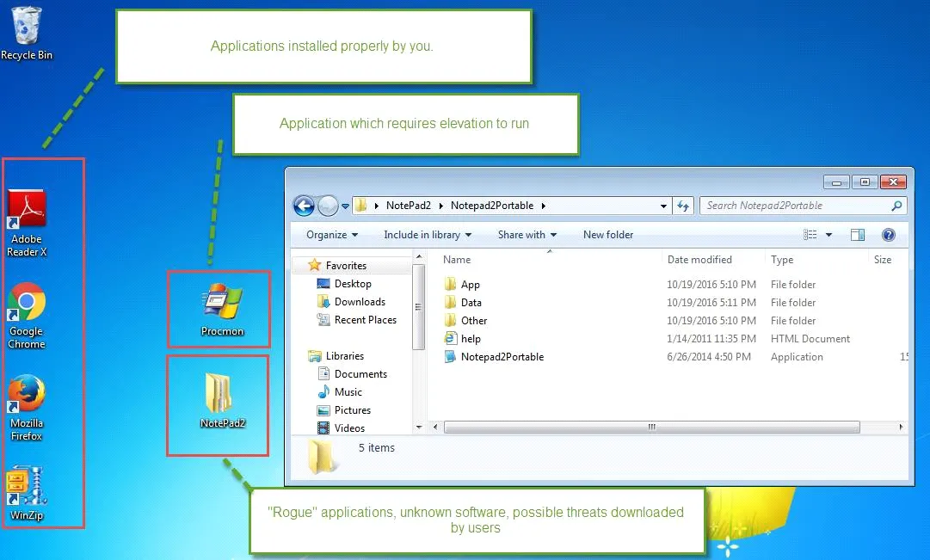
Task: Navigate back with the Back button
Action: click(x=304, y=206)
